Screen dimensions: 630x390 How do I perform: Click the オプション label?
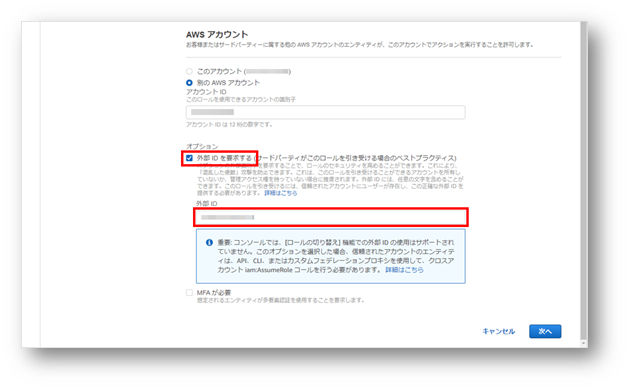(202, 146)
